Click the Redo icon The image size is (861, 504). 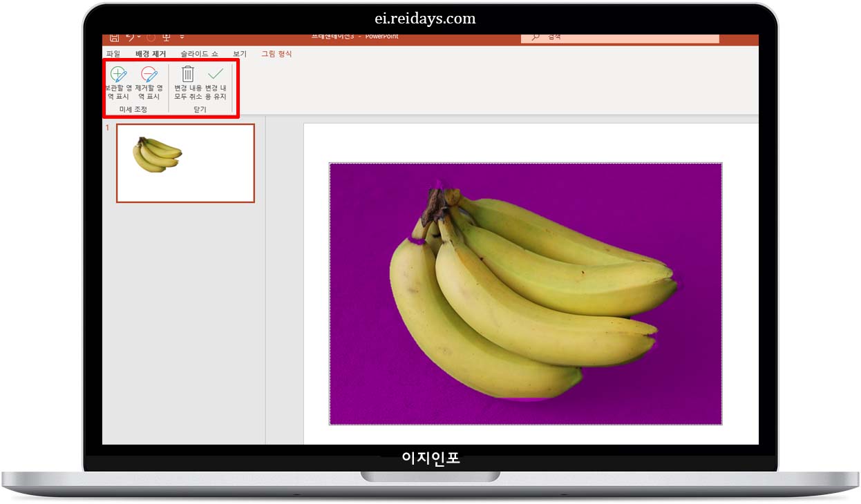point(151,37)
